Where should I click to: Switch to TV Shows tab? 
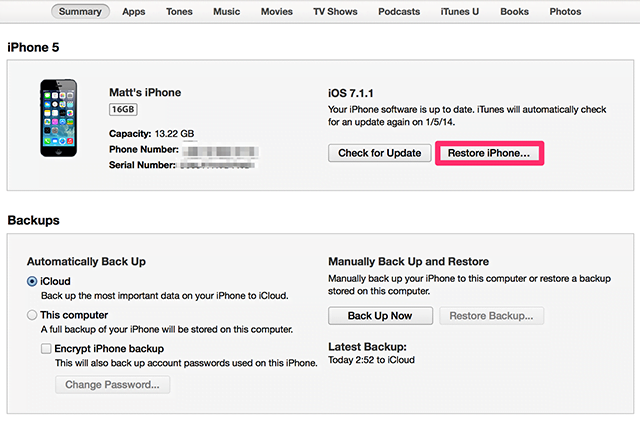[337, 12]
